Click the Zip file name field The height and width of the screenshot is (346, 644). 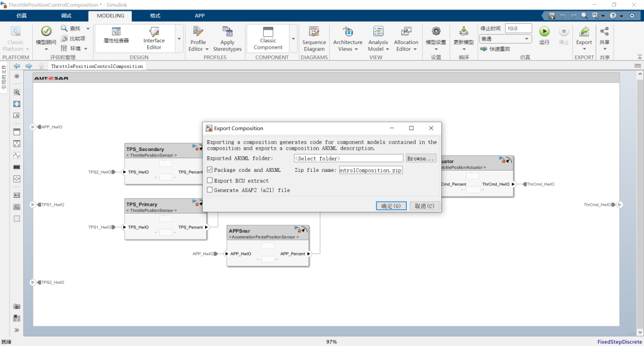pyautogui.click(x=371, y=170)
